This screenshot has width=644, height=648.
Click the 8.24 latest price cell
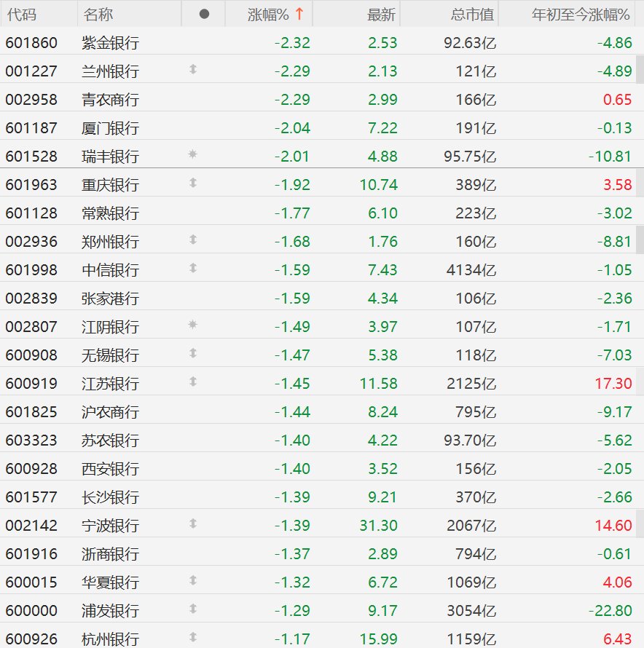pyautogui.click(x=382, y=412)
